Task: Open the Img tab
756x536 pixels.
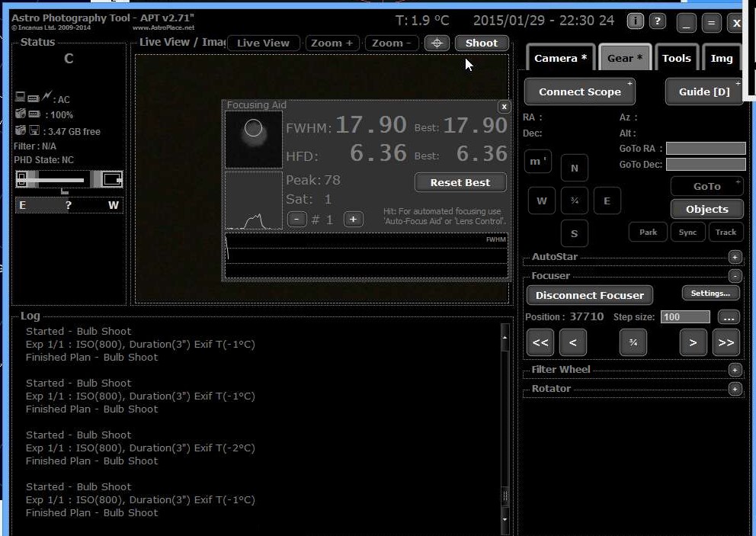Action: 721,59
